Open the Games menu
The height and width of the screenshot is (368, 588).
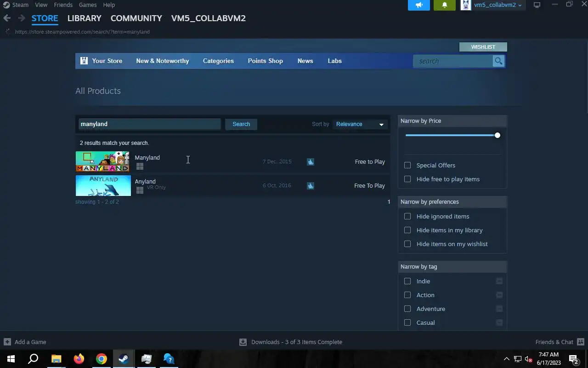click(87, 5)
